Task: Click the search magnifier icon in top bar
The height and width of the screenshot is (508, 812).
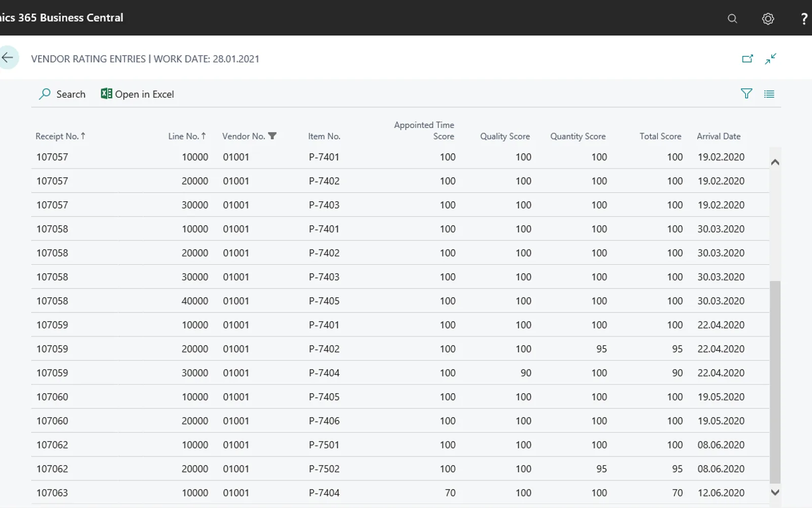Action: point(732,19)
